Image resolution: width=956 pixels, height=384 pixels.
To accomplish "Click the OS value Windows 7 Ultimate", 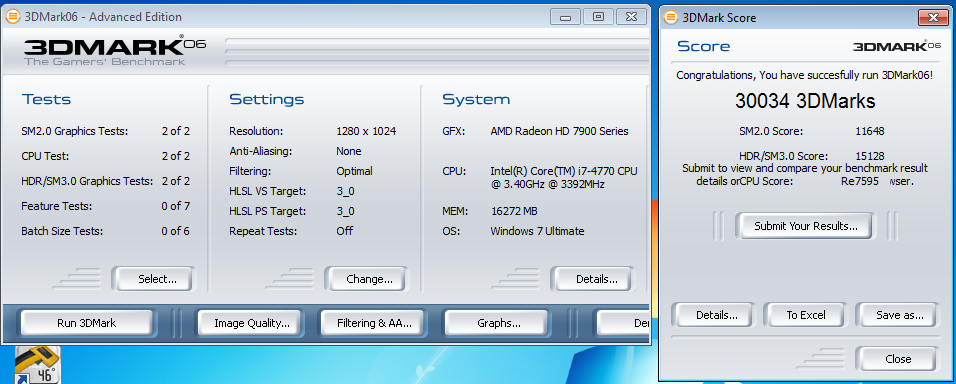I will pos(537,231).
